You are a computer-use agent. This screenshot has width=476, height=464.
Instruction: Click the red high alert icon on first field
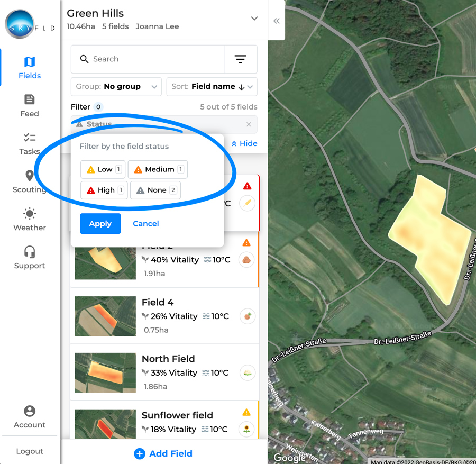coord(248,186)
